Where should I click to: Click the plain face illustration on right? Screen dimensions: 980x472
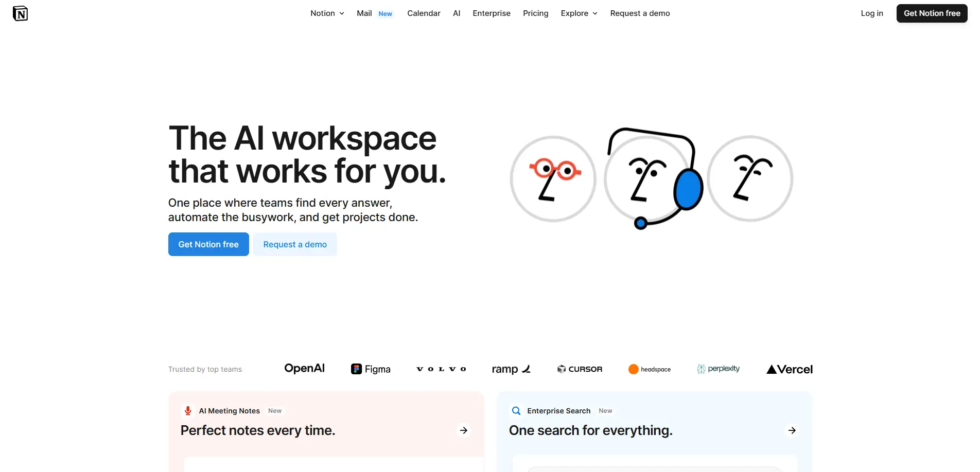[x=750, y=179]
